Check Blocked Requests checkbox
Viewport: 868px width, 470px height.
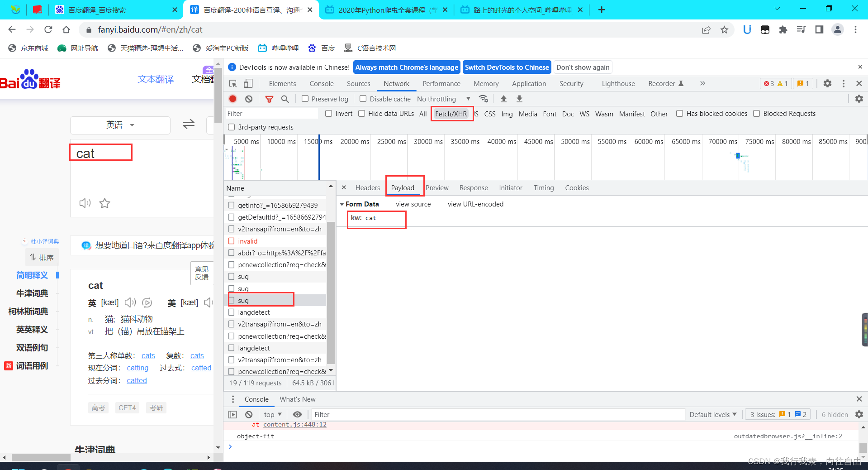point(756,114)
